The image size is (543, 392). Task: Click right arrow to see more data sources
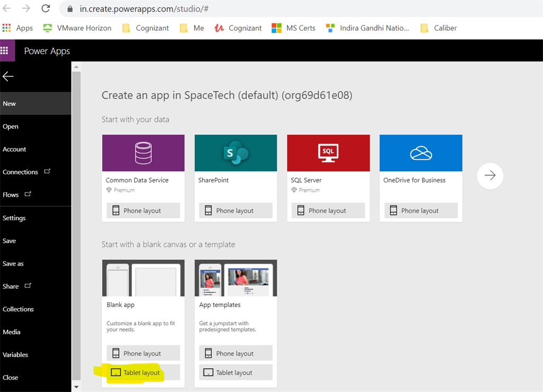[489, 176]
